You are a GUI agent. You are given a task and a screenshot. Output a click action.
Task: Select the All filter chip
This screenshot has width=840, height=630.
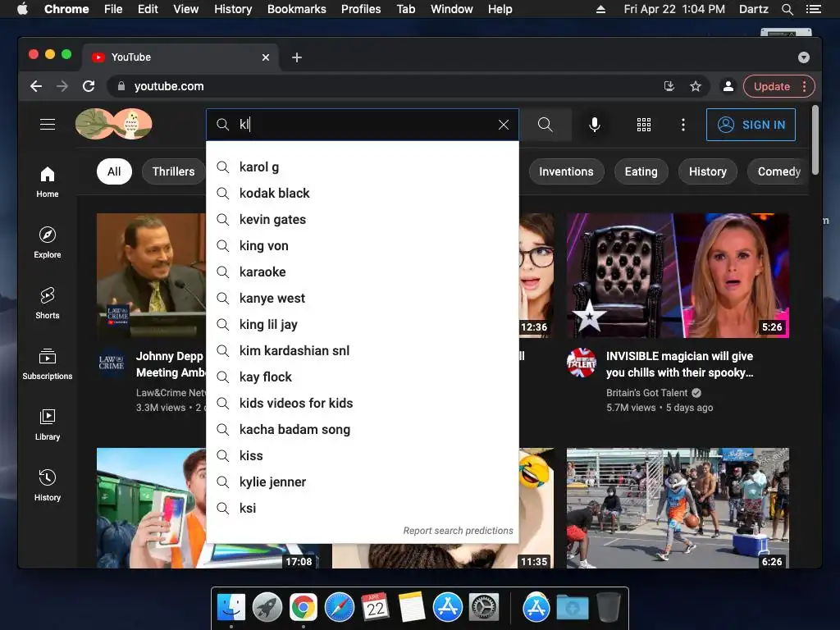[x=114, y=171]
